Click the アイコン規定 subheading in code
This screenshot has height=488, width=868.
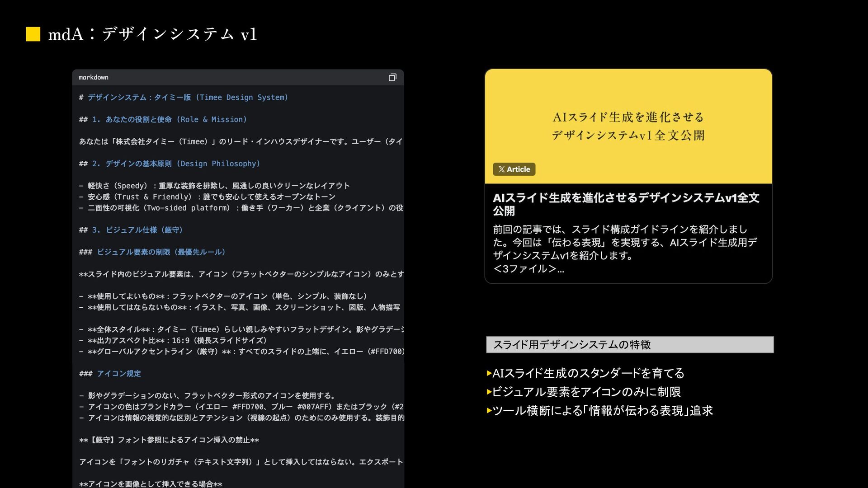(118, 374)
